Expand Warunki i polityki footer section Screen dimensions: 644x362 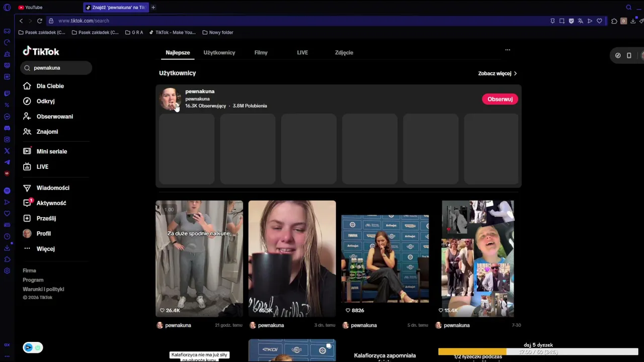pos(43,289)
